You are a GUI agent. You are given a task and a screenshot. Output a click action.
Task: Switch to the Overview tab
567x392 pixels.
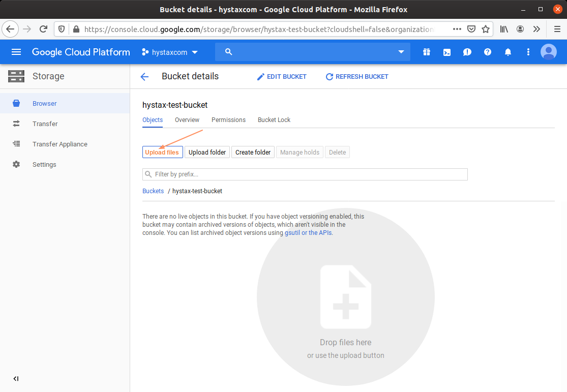tap(187, 120)
